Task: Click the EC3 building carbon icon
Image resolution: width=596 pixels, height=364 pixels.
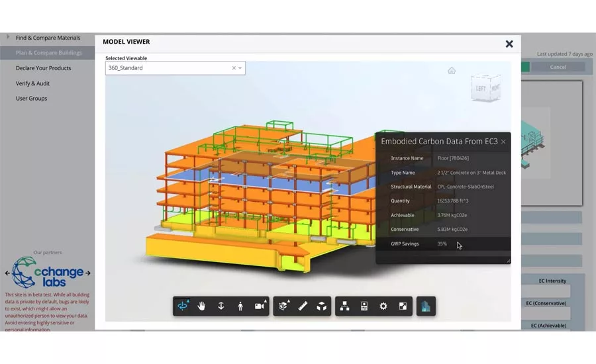Action: click(426, 306)
